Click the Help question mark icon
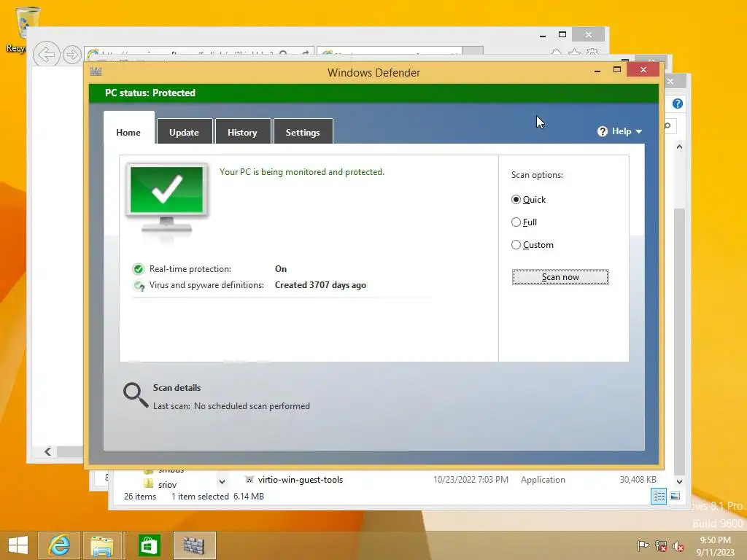This screenshot has height=560, width=747. [603, 131]
